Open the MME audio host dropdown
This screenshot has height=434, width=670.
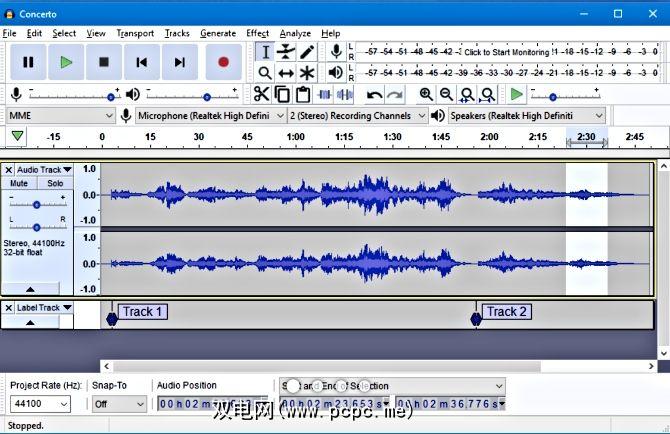(60, 115)
